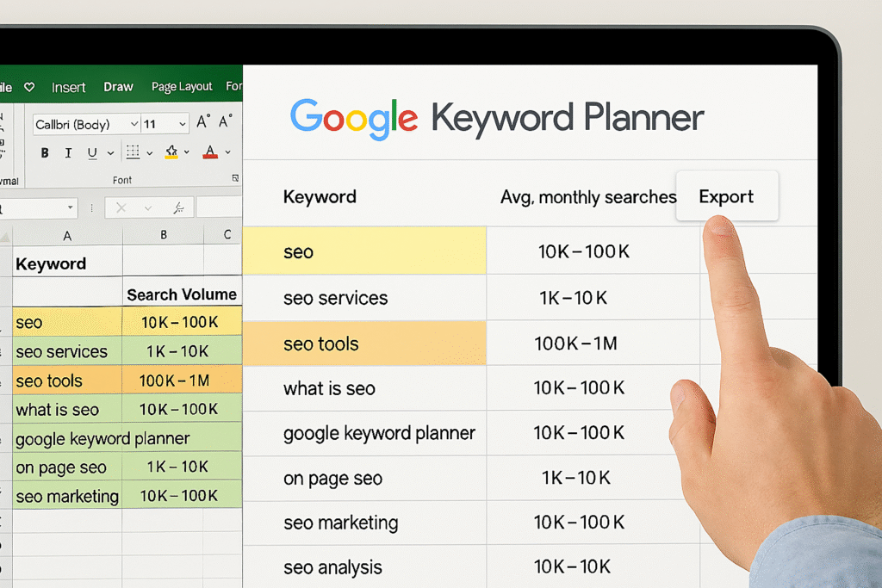The image size is (882, 588).
Task: Click into the formula bar input field
Action: click(x=220, y=207)
